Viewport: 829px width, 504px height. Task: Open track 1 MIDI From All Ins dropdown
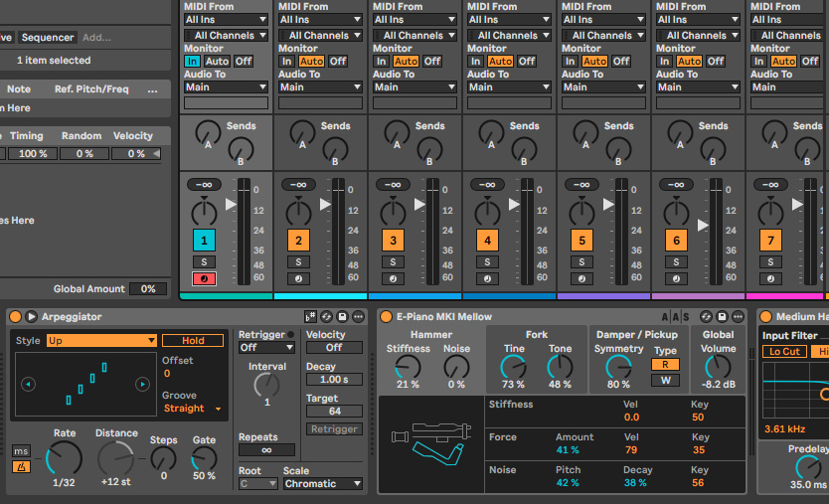pyautogui.click(x=226, y=20)
